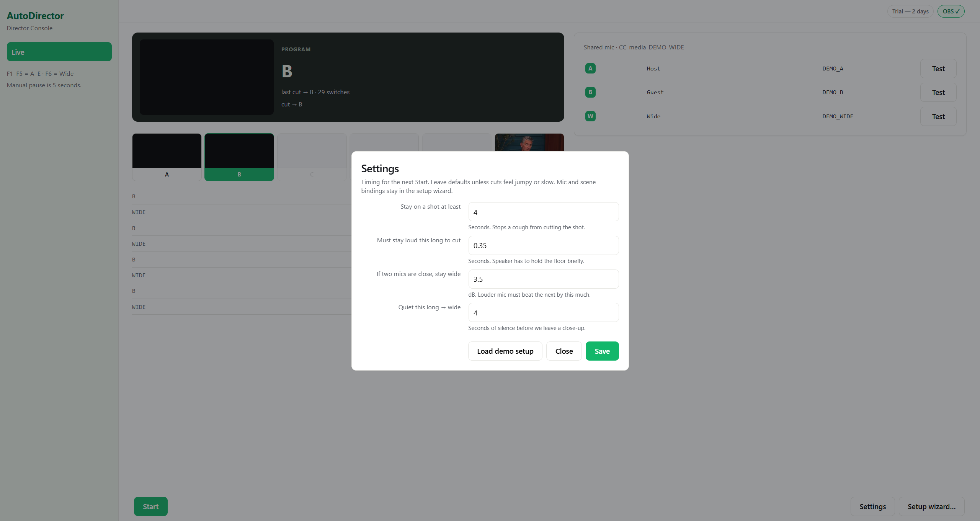Select active camera B thumbnail
Image resolution: width=980 pixels, height=521 pixels.
239,157
